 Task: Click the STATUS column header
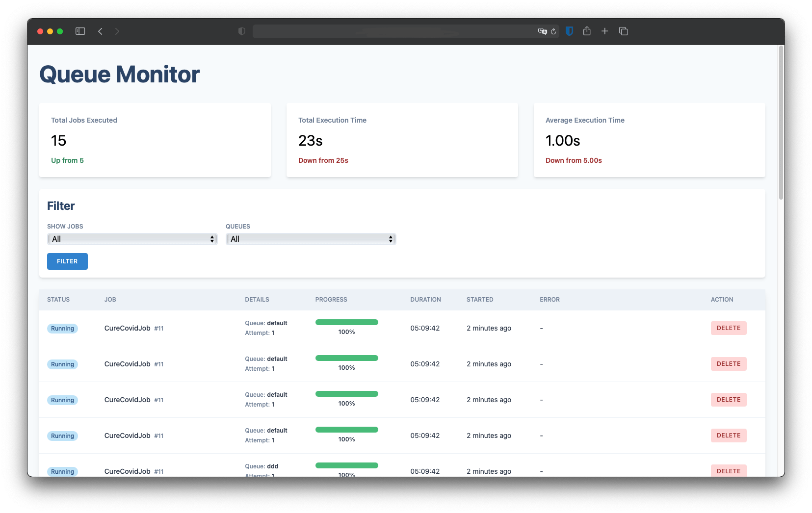click(58, 299)
